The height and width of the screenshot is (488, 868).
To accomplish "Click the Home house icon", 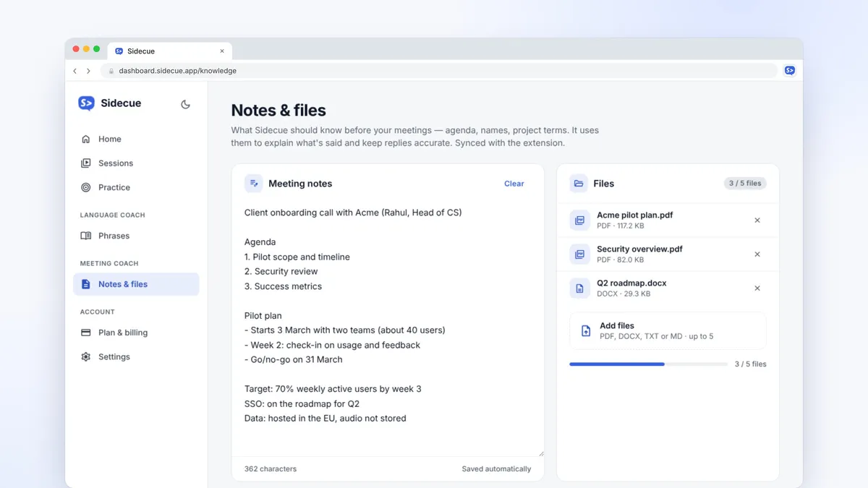I will pyautogui.click(x=86, y=139).
